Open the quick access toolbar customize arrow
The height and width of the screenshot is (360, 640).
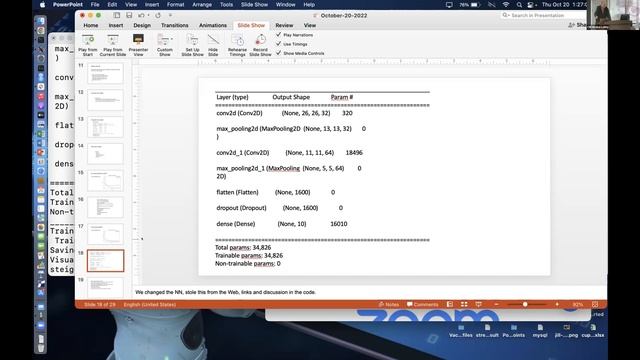(x=170, y=16)
